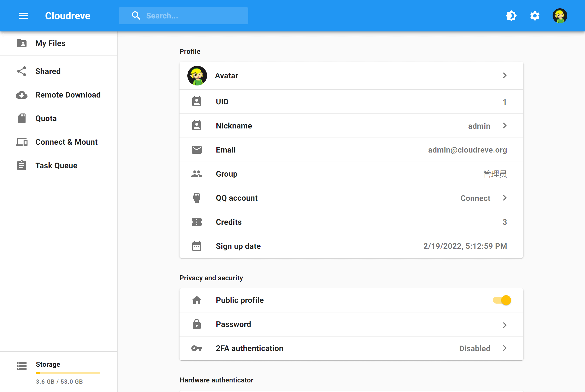Expand the 2FA authentication row chevron
Image resolution: width=585 pixels, height=392 pixels.
pyautogui.click(x=505, y=348)
